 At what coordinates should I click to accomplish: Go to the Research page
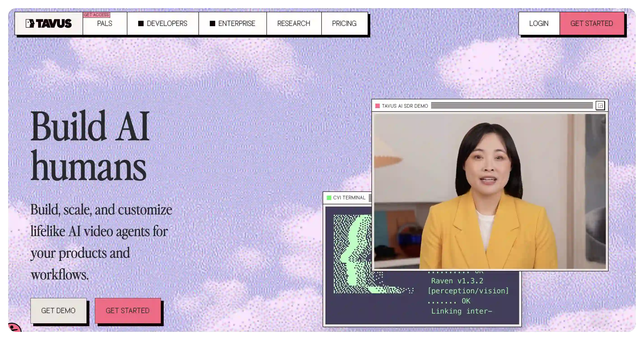tap(294, 23)
